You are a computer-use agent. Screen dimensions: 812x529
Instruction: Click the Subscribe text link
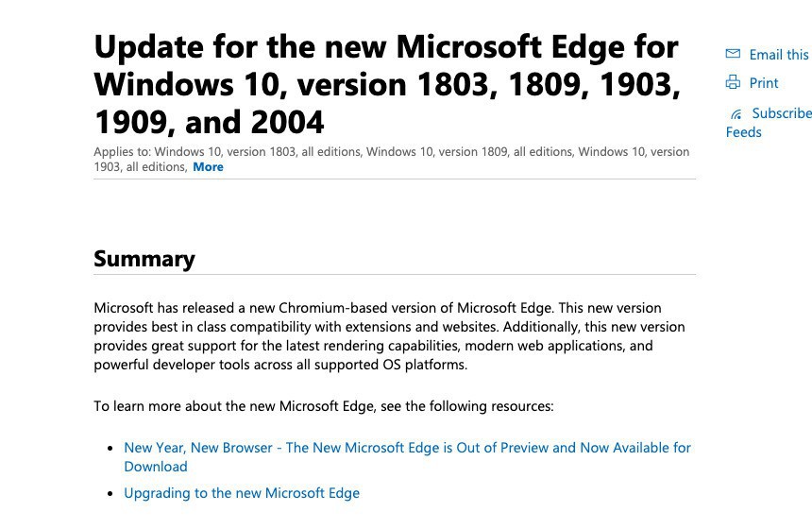[x=781, y=113]
